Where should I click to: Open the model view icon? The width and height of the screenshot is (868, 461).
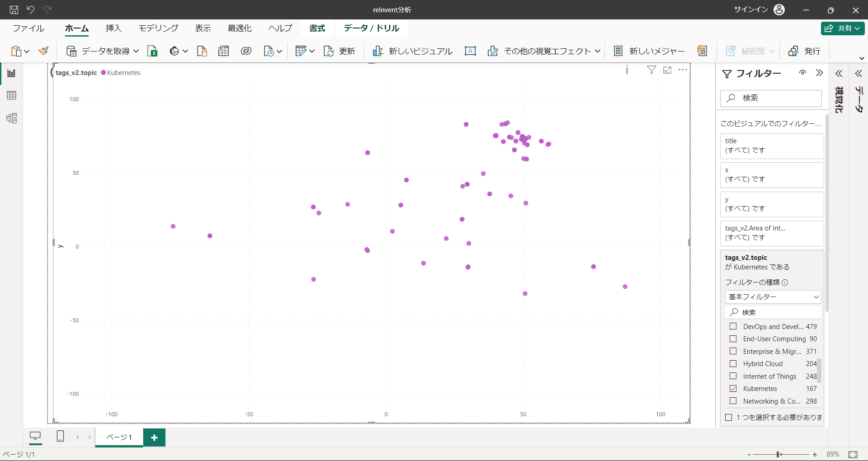click(x=12, y=118)
